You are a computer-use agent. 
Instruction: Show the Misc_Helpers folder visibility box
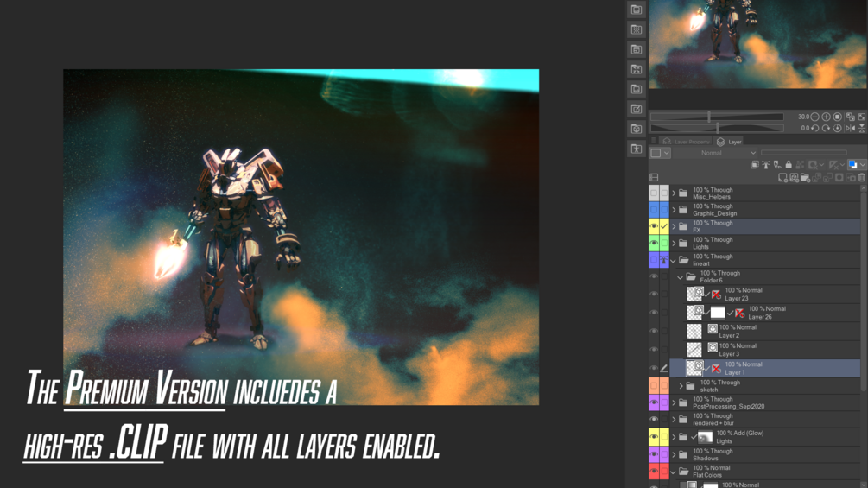coord(654,193)
